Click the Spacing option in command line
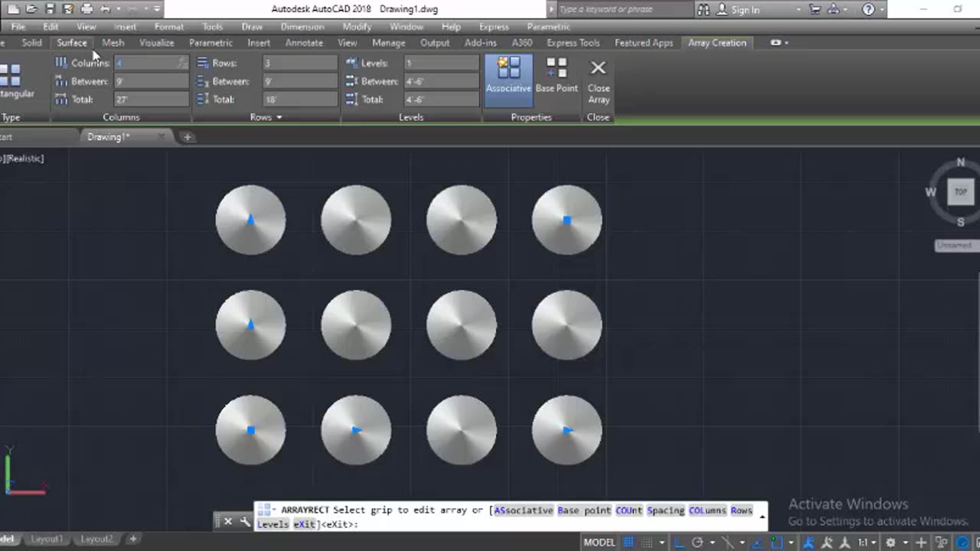This screenshot has width=980, height=551. pyautogui.click(x=665, y=510)
